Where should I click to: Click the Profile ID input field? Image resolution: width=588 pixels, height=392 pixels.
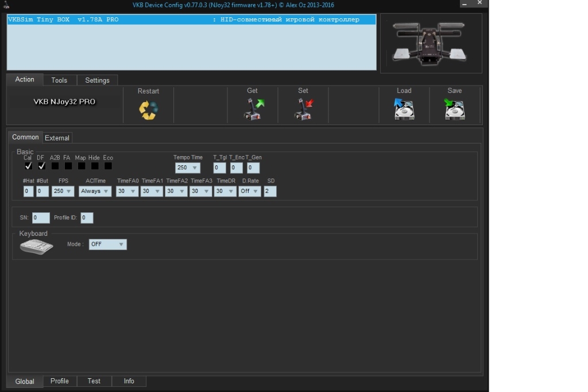click(87, 218)
